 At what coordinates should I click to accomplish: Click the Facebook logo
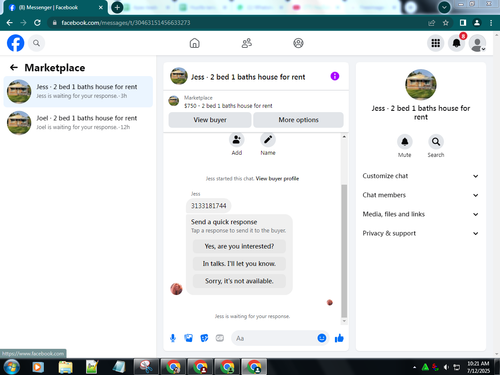click(x=16, y=43)
